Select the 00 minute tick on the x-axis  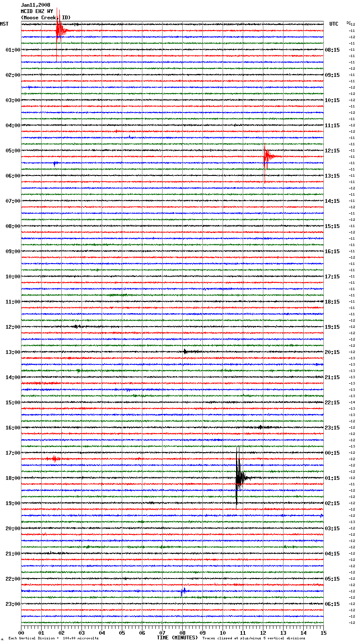(21, 633)
